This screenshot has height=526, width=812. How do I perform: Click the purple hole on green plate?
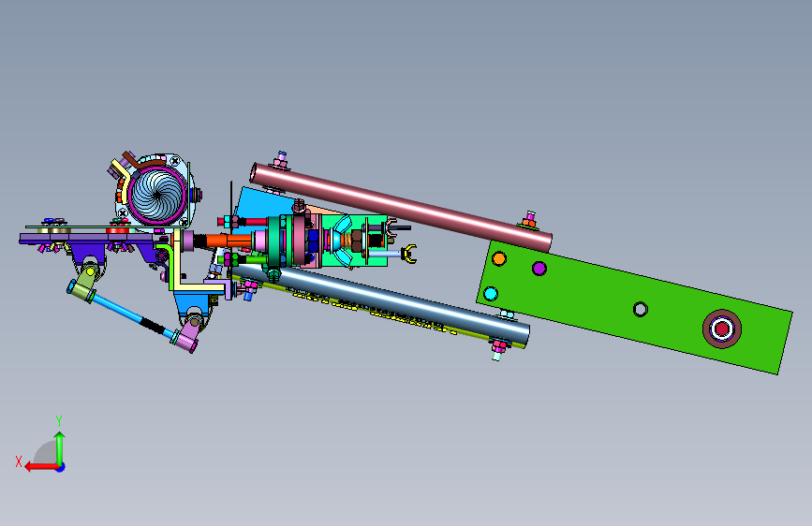[539, 269]
